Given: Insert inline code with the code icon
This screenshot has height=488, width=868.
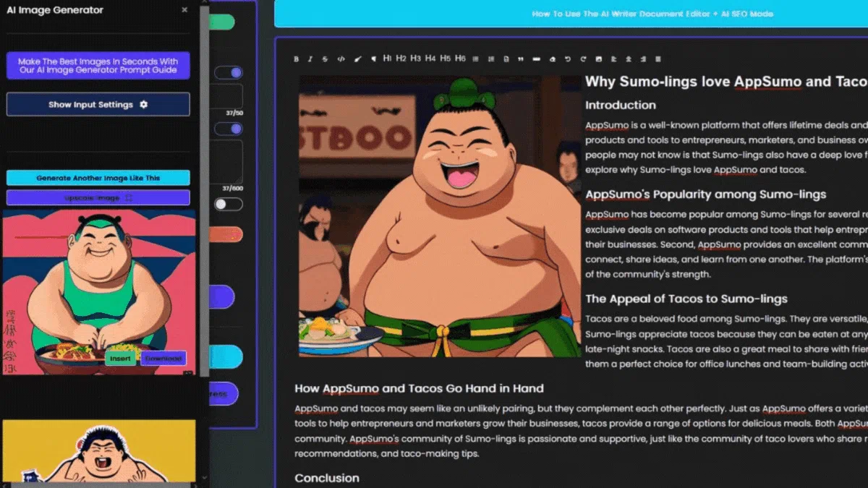Looking at the screenshot, I should pos(341,59).
